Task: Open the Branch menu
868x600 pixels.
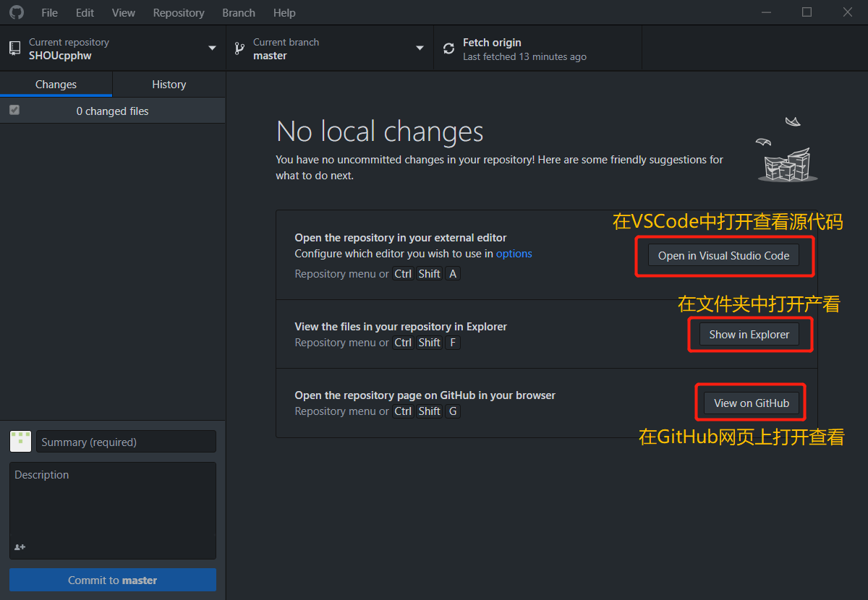Action: point(239,13)
